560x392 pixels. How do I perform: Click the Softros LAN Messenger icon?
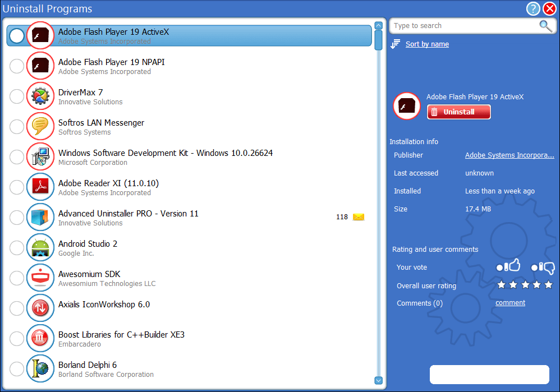[x=40, y=127]
